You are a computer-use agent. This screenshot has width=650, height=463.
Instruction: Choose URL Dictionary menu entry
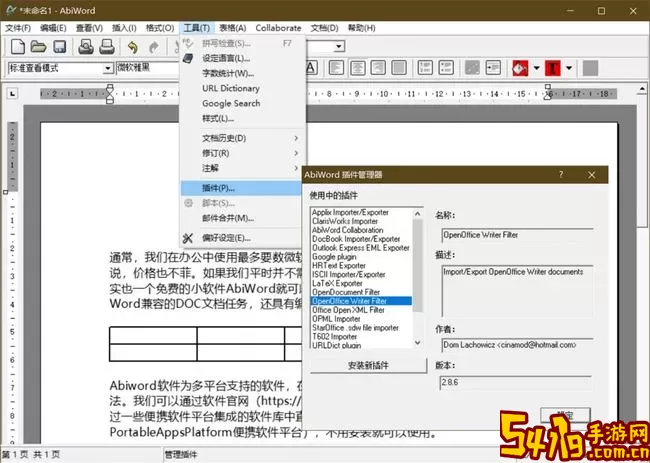tap(241, 89)
